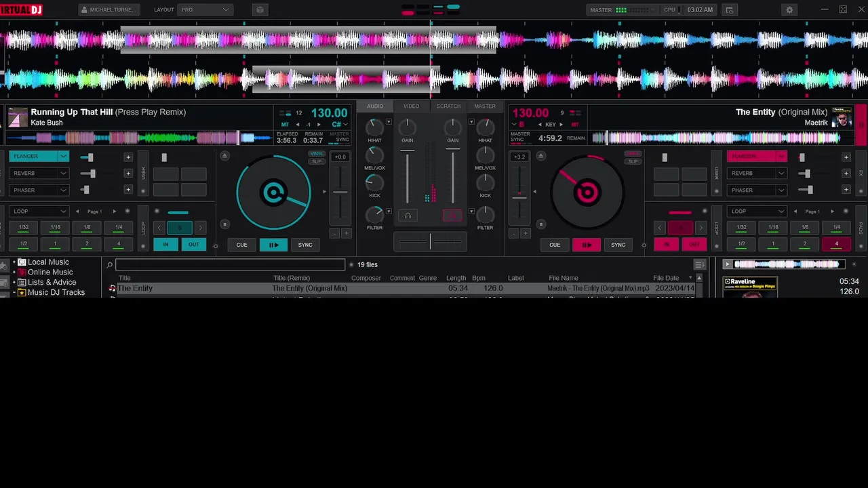Add parameter for left deck Flanger effect
This screenshot has height=488, width=868.
tap(127, 157)
